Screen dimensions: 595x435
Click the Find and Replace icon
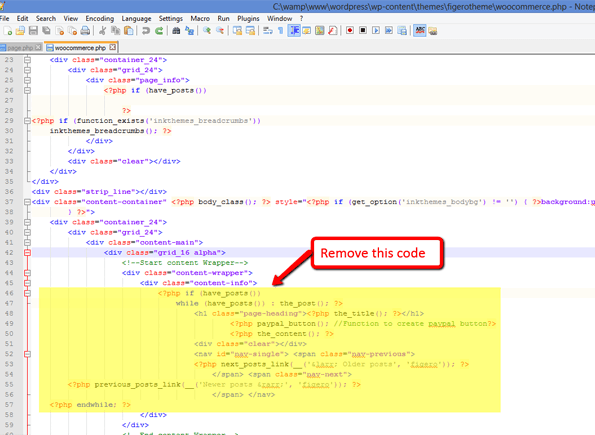(x=189, y=31)
